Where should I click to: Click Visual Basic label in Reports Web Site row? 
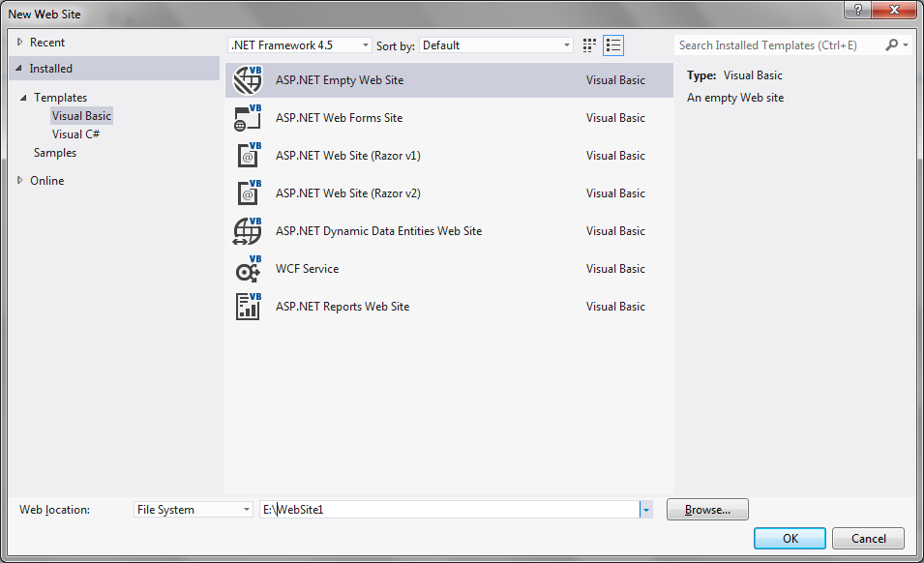[x=615, y=307]
